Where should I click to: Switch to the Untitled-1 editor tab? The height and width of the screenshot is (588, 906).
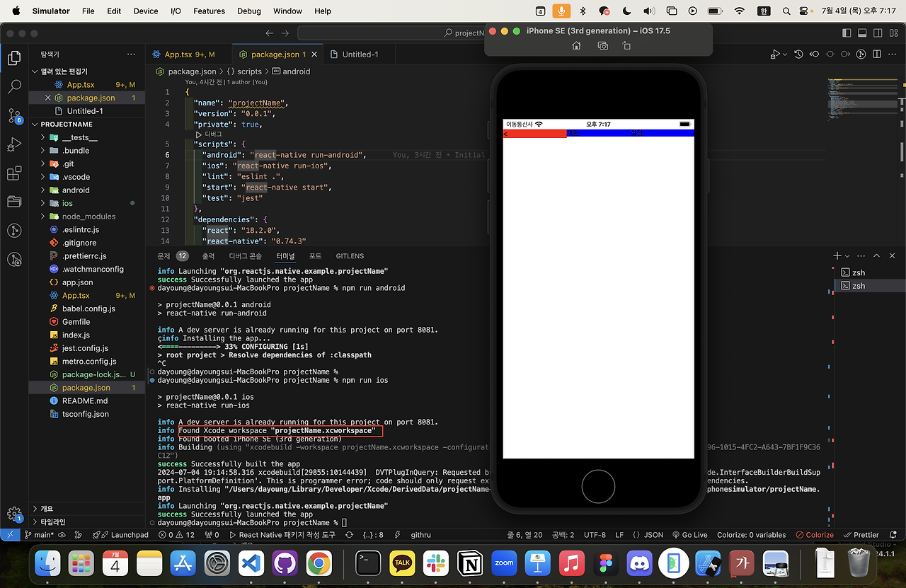(360, 54)
